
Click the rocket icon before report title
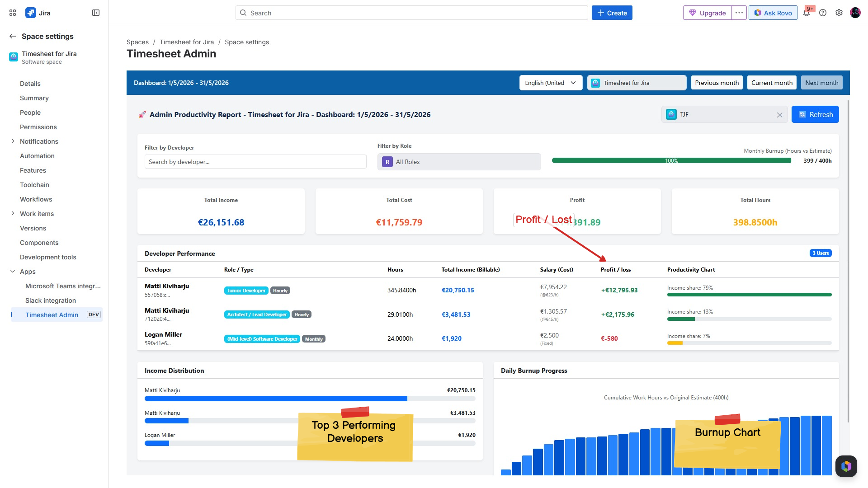click(142, 115)
